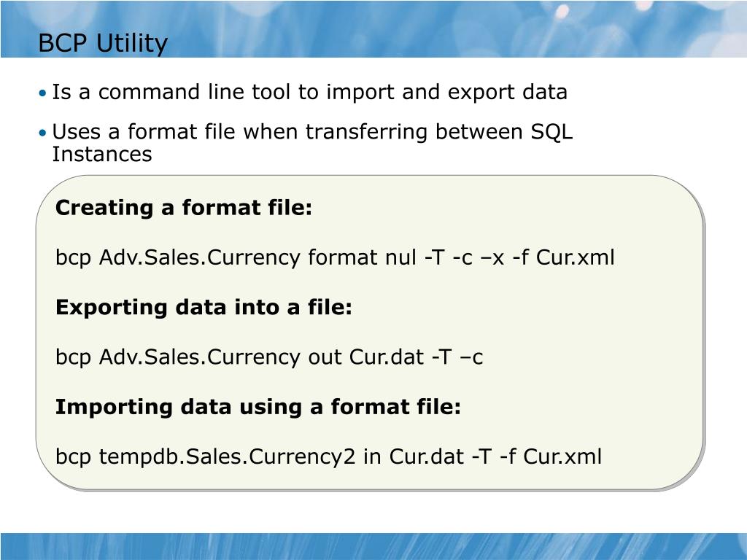This screenshot has width=747, height=560.
Task: Click the first bullet point dot
Action: click(43, 93)
